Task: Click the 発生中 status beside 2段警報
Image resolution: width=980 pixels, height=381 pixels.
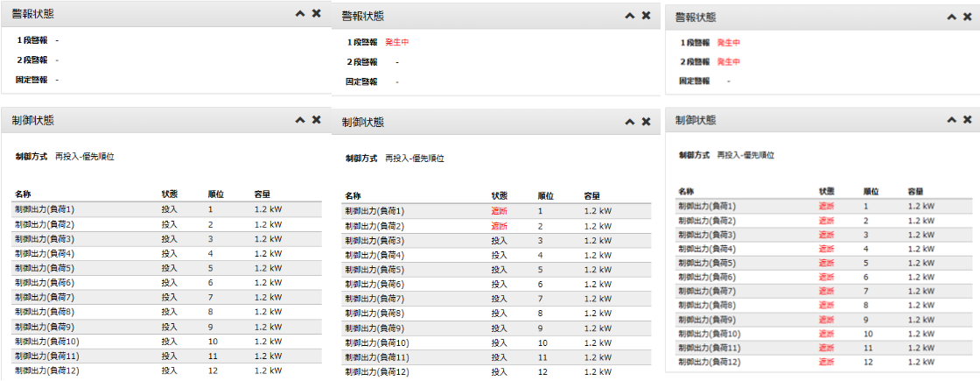Action: pos(728,62)
